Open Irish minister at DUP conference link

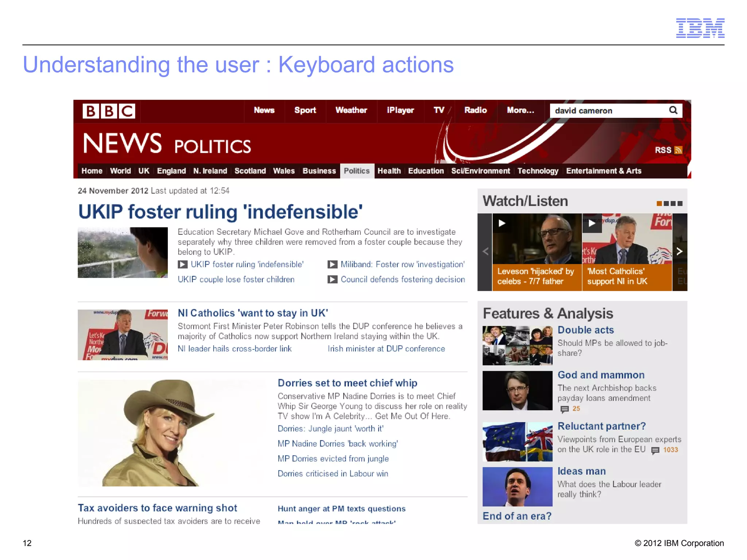386,349
